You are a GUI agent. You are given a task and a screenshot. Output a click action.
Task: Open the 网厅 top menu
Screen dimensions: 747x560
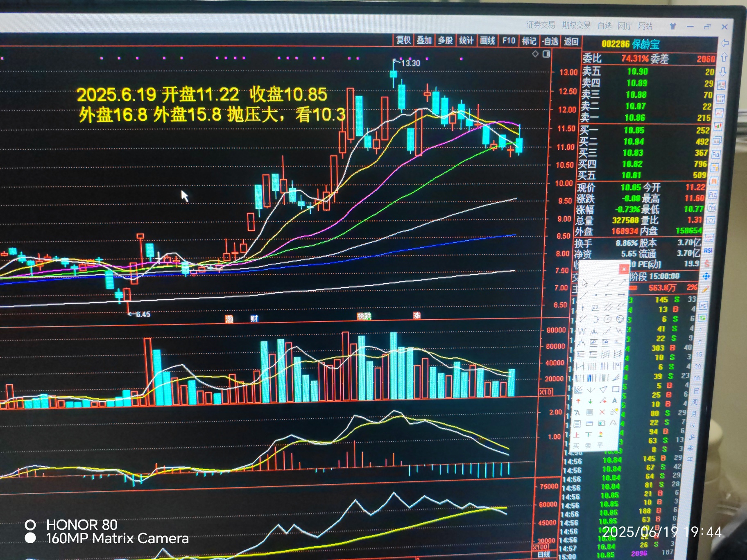[625, 26]
